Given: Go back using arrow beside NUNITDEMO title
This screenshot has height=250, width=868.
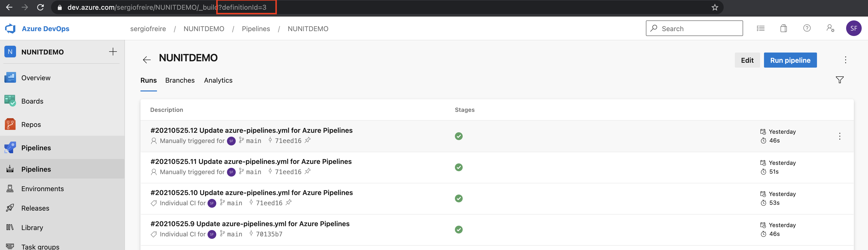Looking at the screenshot, I should click(147, 60).
